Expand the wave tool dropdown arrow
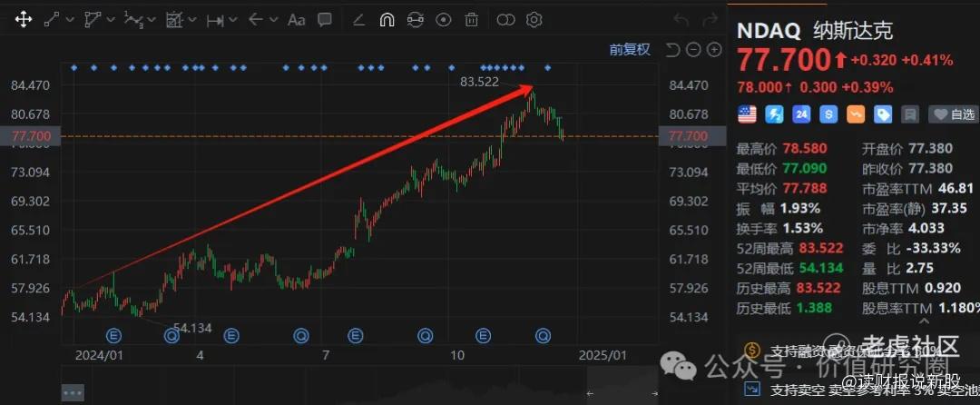Viewport: 980px width, 405px height. click(152, 20)
